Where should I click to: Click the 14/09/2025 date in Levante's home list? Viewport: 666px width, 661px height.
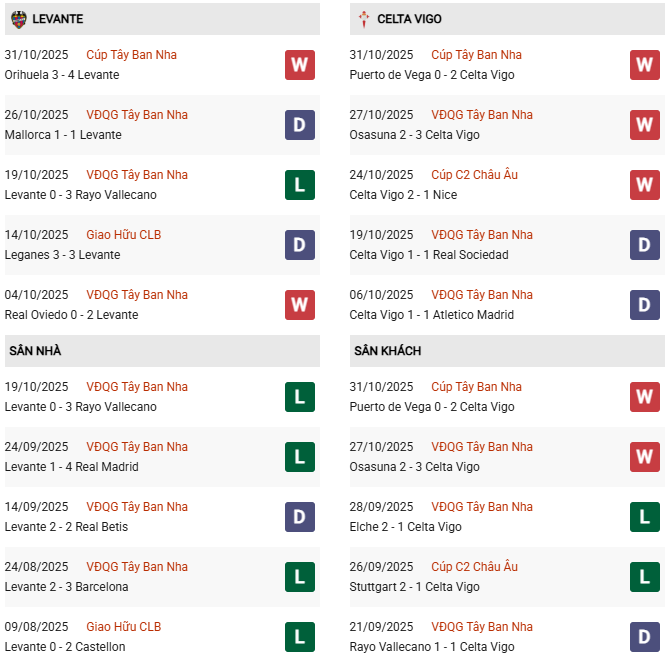coord(36,507)
